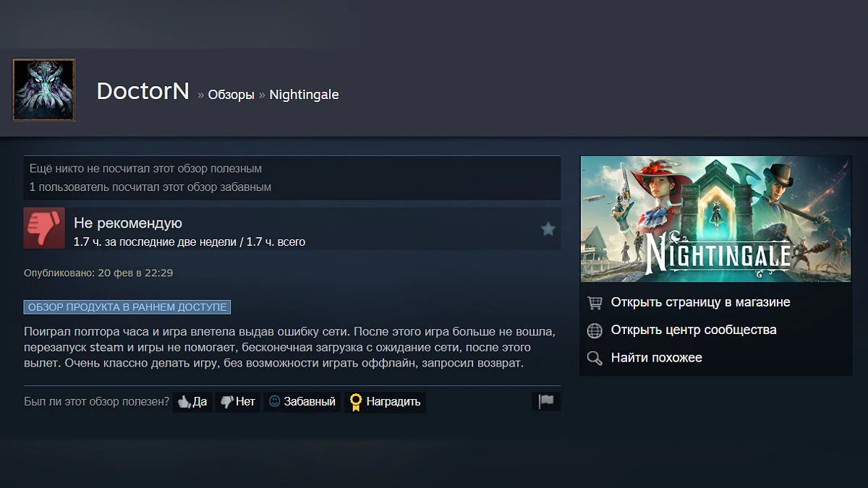Click the award ribbon icon
868x488 pixels.
point(355,402)
